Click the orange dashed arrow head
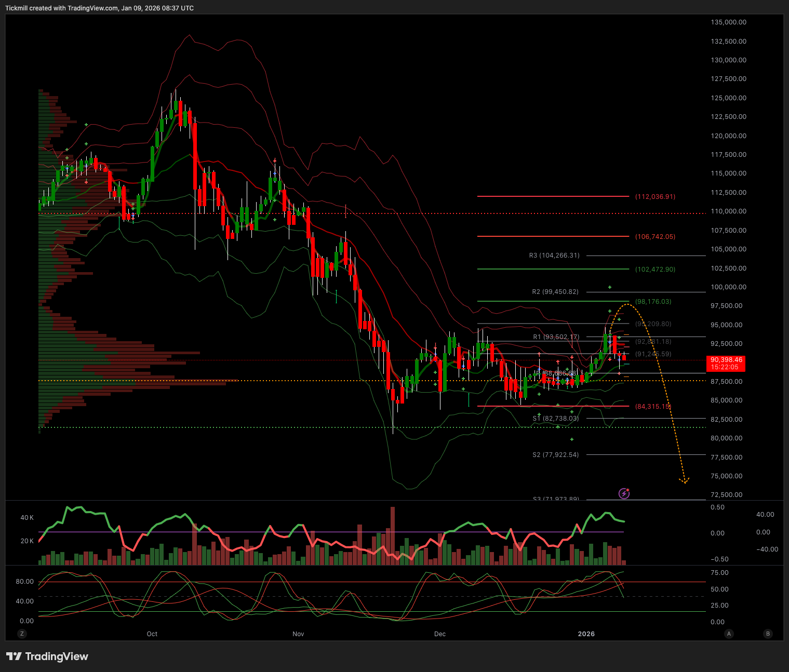 click(685, 481)
